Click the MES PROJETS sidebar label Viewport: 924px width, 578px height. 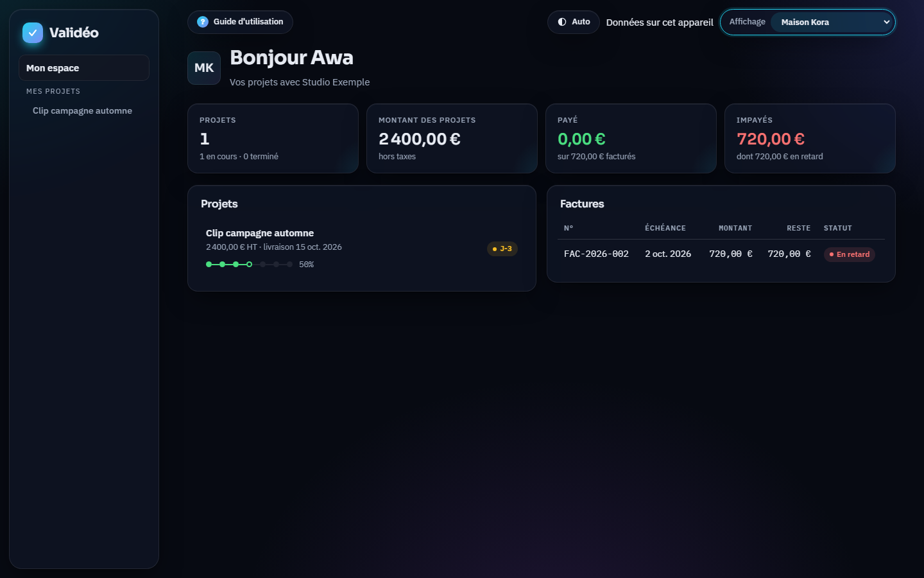pos(53,91)
